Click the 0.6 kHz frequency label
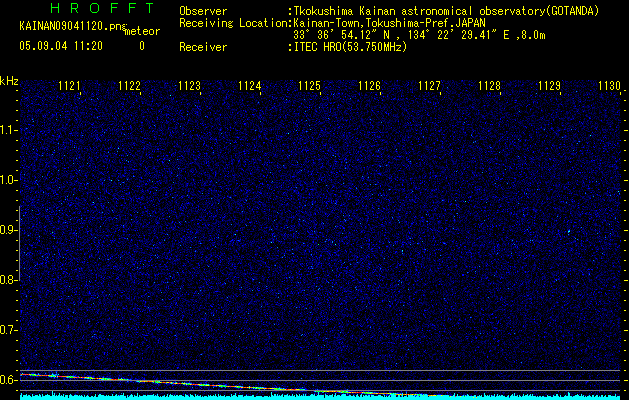The width and height of the screenshot is (629, 400). [x=8, y=380]
